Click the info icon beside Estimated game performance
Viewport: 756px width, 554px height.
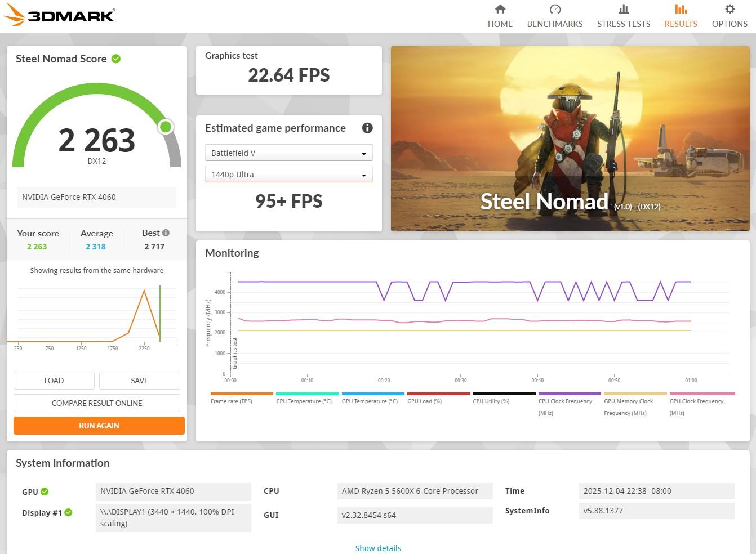click(x=367, y=128)
